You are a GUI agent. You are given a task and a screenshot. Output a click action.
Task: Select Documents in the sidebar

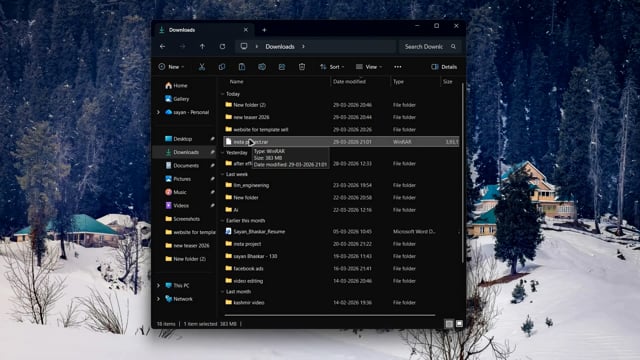tap(182, 165)
